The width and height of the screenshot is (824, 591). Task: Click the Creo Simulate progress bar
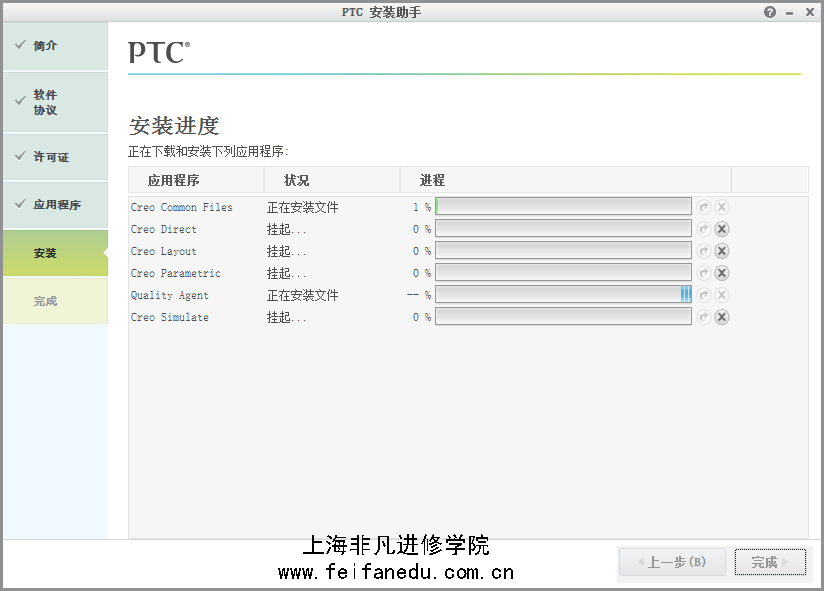[563, 317]
